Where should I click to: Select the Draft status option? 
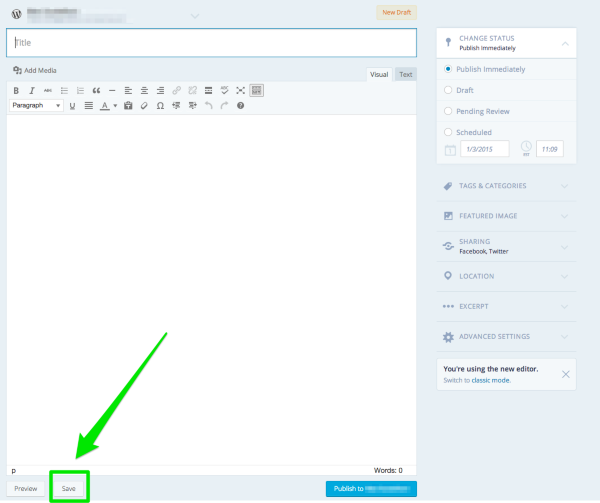pos(448,90)
